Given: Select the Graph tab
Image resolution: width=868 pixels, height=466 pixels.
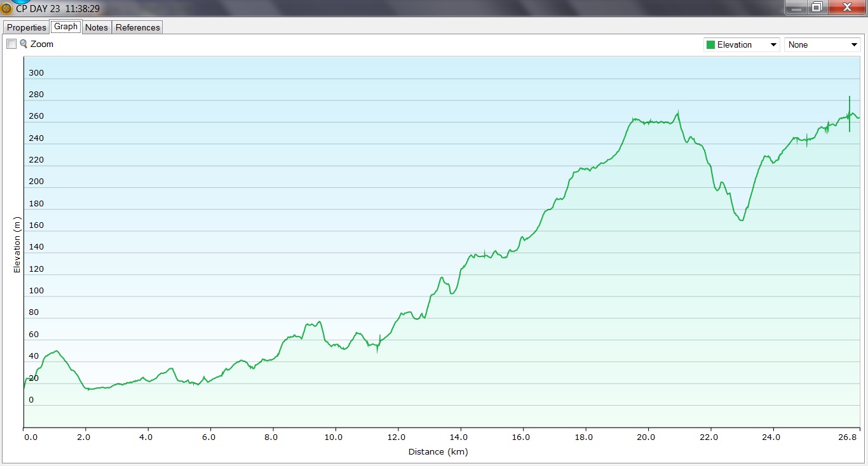Looking at the screenshot, I should click(x=65, y=27).
